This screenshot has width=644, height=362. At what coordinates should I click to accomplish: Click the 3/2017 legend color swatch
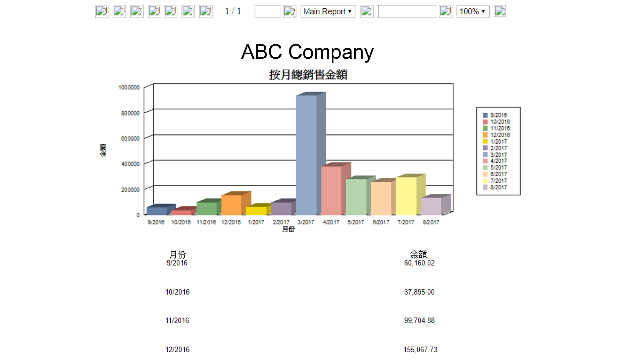tap(485, 155)
